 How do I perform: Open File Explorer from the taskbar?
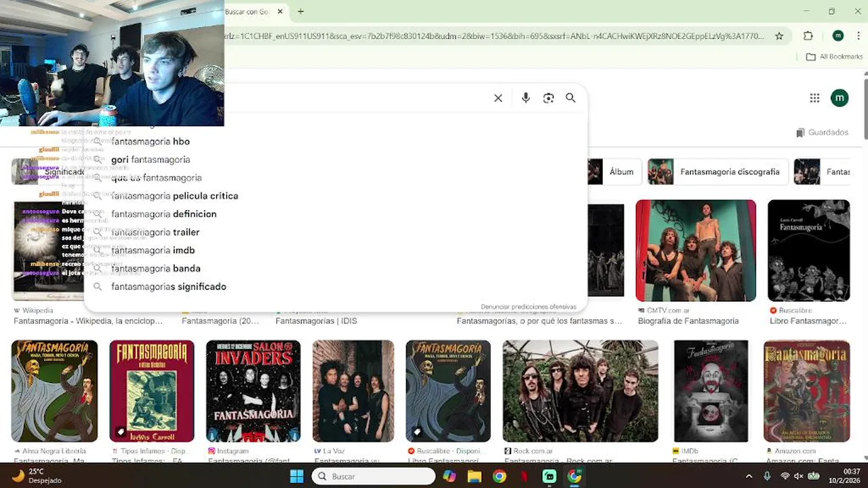pos(474,476)
